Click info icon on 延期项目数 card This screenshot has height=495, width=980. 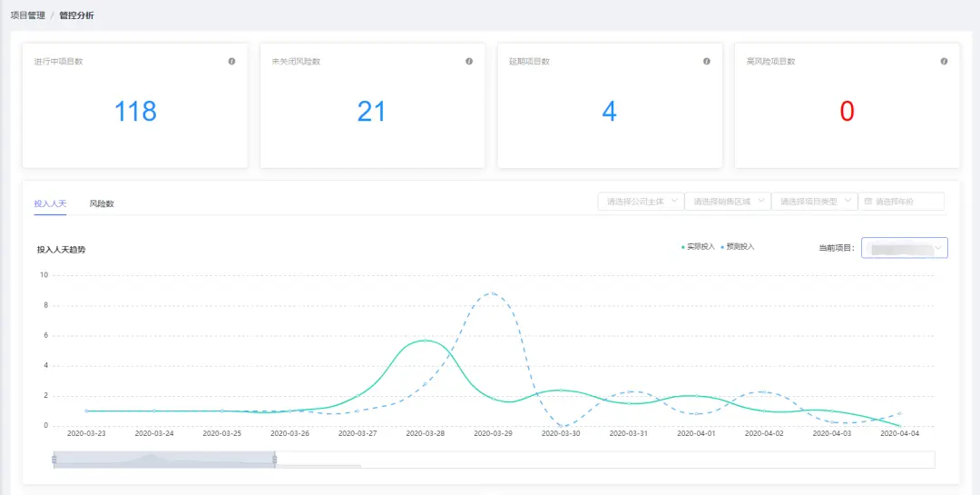coord(707,62)
